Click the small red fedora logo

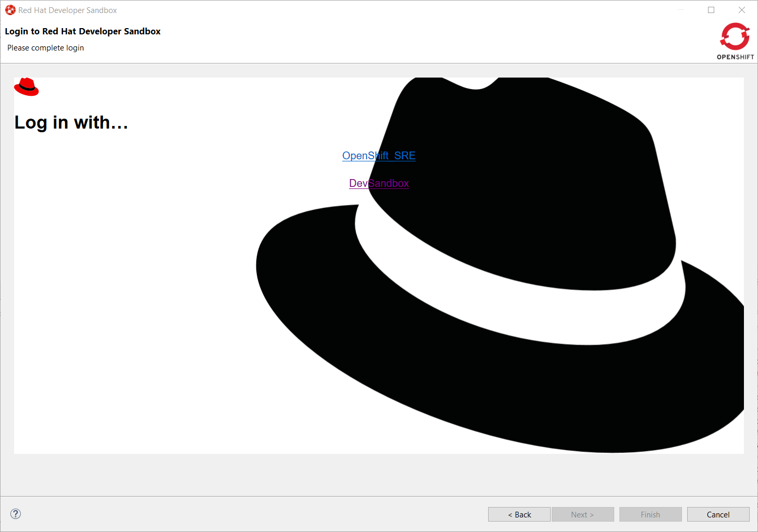(27, 87)
